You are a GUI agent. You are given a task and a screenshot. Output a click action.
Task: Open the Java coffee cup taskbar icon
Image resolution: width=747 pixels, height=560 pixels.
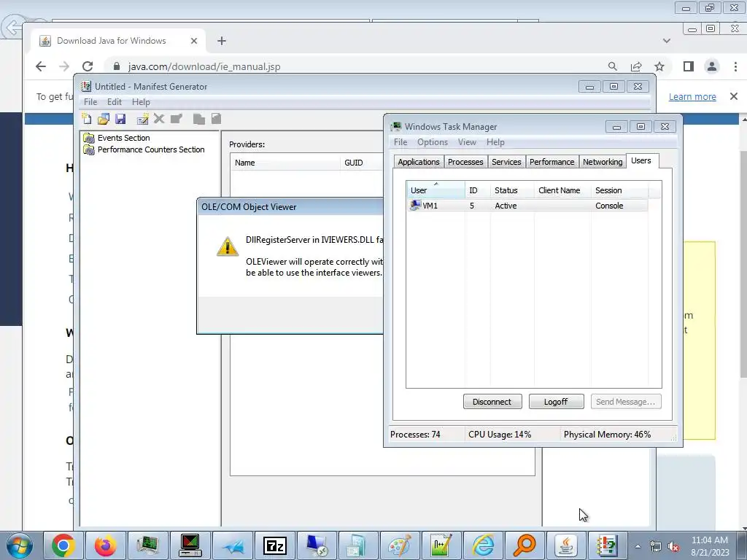coord(566,545)
